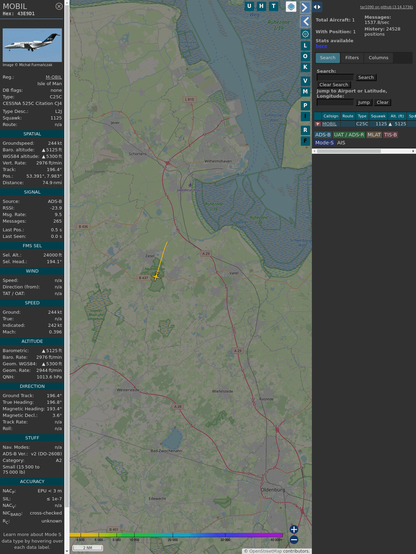Click the altitude color scale bar
The image size is (416, 554).
click(x=176, y=535)
